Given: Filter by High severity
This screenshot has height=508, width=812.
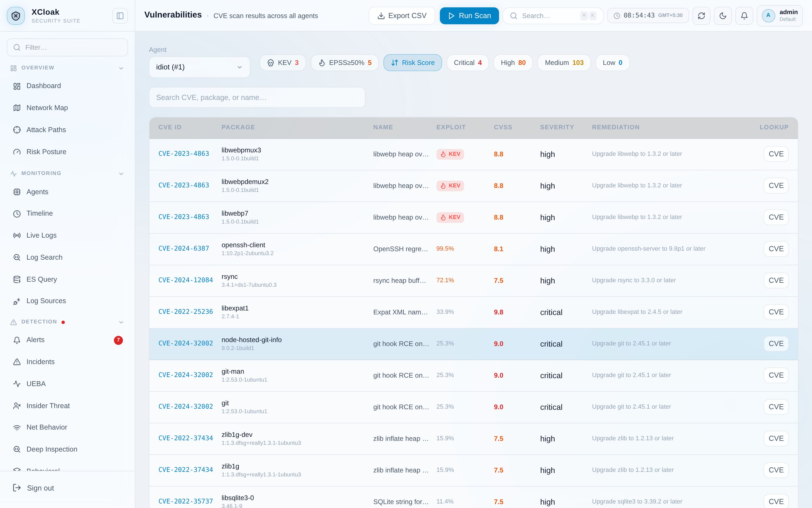Looking at the screenshot, I should (513, 63).
